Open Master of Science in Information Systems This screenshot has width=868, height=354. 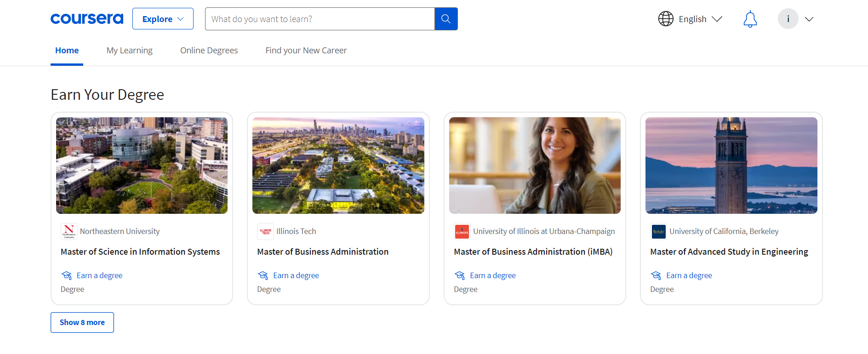pos(140,251)
